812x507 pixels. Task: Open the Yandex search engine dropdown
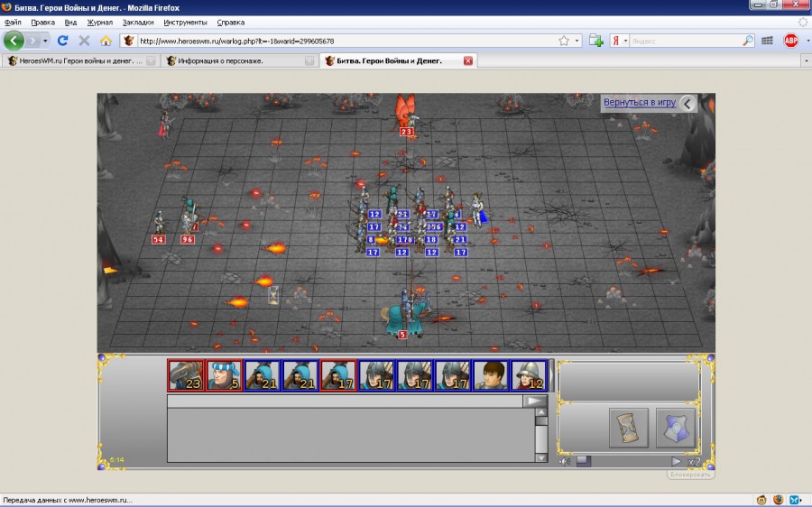[x=623, y=41]
